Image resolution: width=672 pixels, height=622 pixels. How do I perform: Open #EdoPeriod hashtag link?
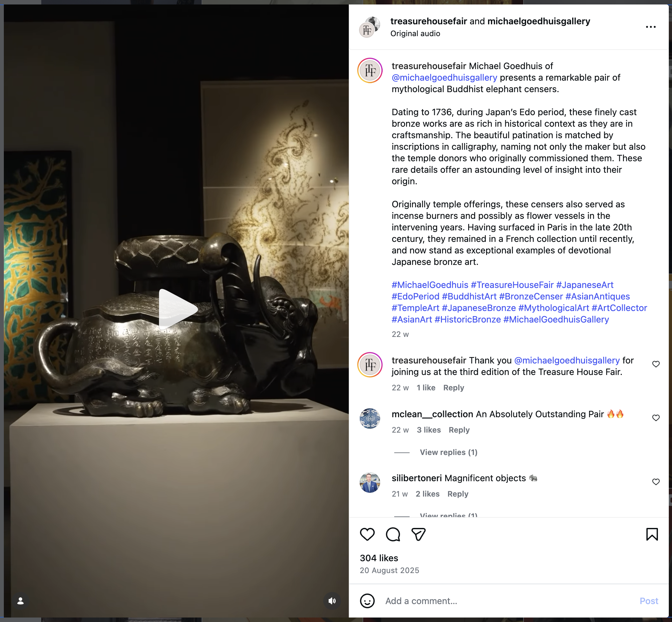415,297
